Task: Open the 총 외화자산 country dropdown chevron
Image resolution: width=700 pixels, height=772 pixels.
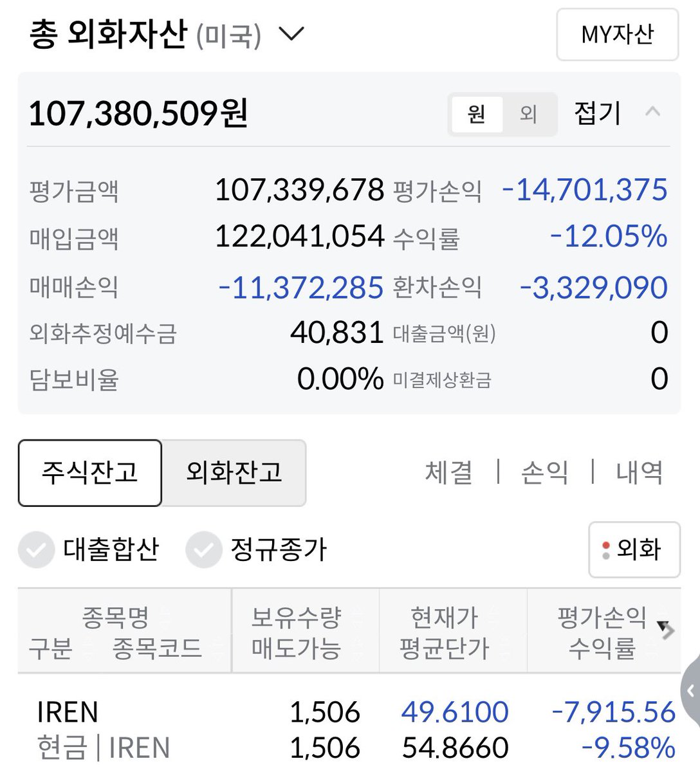Action: coord(291,34)
